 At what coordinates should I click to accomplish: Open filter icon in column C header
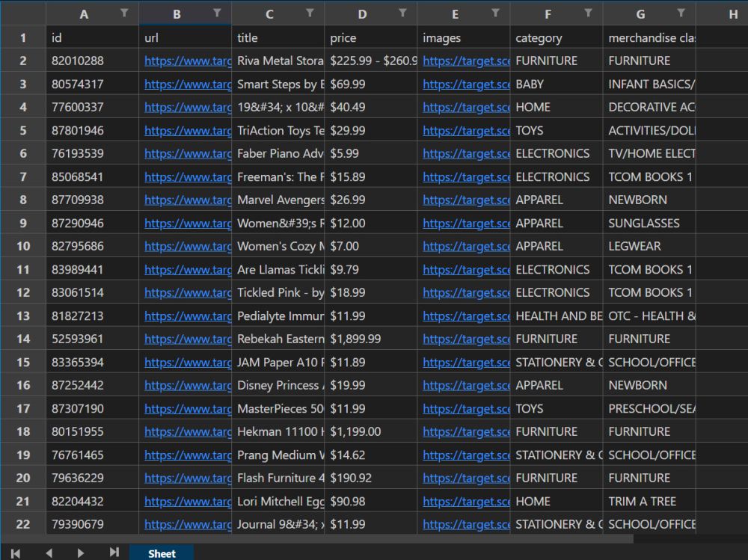tap(310, 13)
